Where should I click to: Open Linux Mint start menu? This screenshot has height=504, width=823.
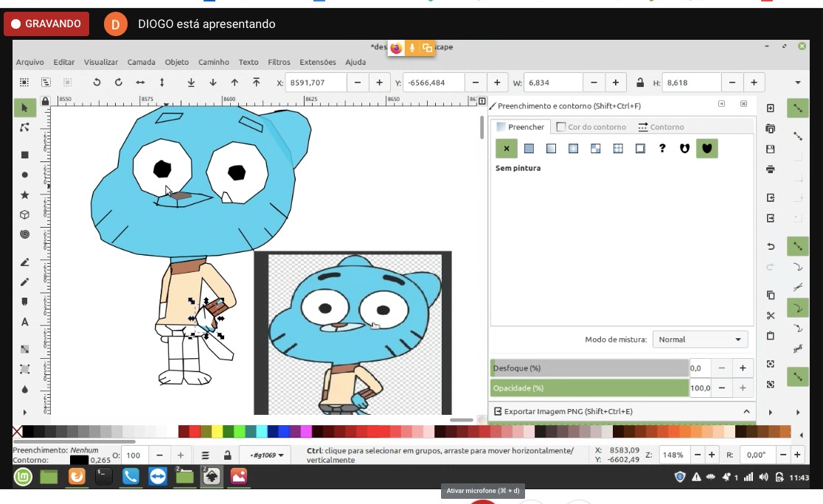pyautogui.click(x=23, y=477)
